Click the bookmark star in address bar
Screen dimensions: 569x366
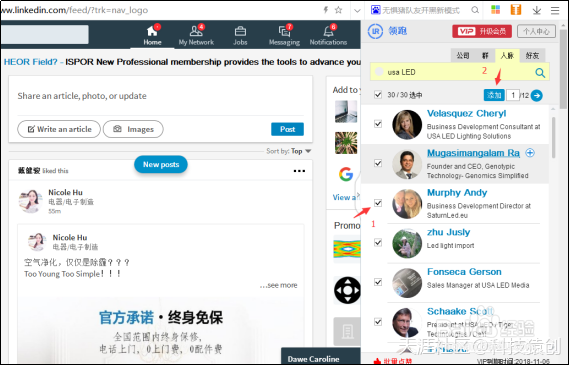tap(338, 10)
